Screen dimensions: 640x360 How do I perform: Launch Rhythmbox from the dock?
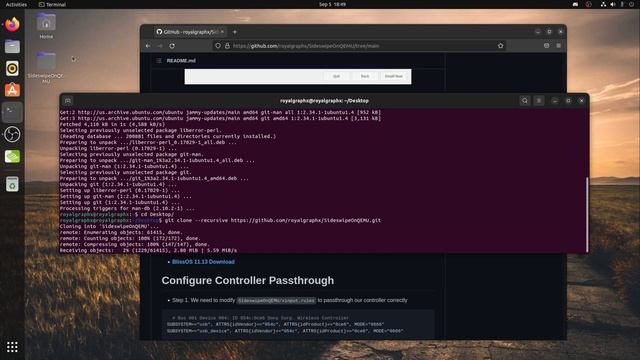12,68
